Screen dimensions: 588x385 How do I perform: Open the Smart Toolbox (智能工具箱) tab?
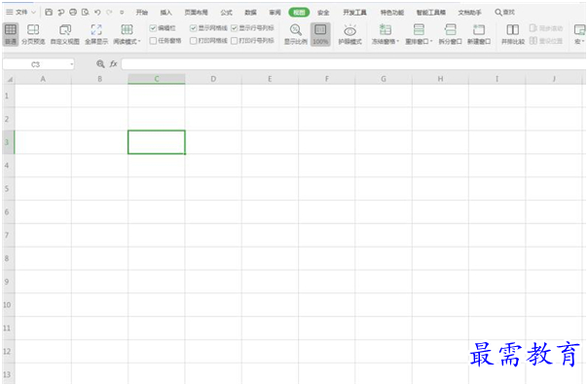coord(431,13)
